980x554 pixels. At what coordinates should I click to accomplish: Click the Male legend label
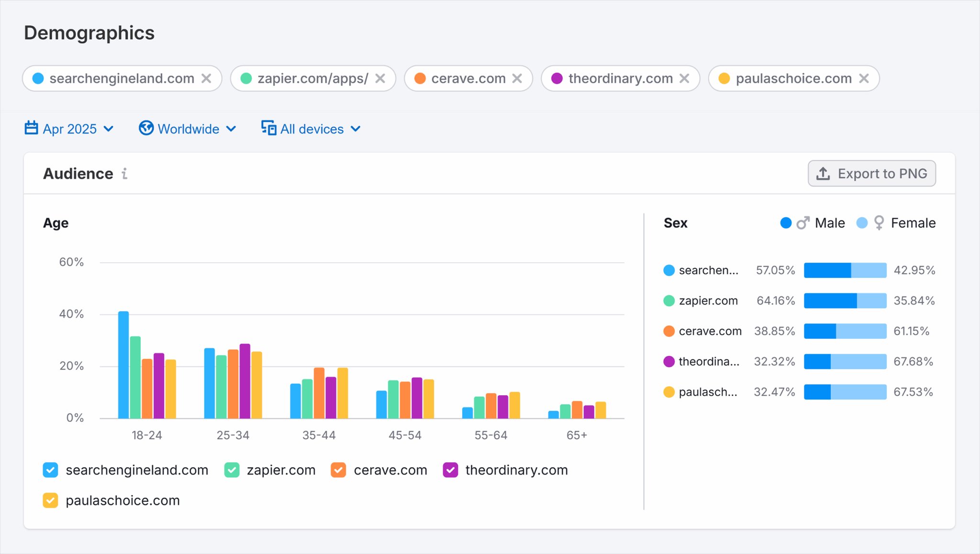point(830,223)
